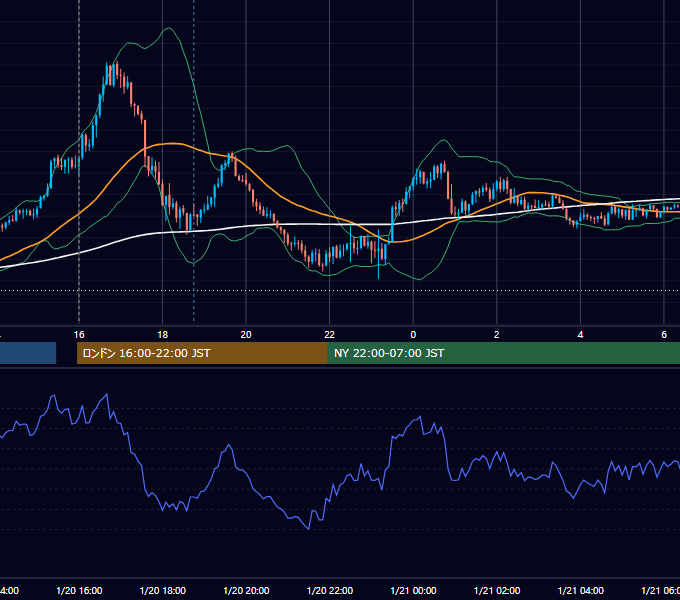Screen dimensions: 680x600
Task: Click the '4' label on the upper time axis
Action: (x=580, y=335)
